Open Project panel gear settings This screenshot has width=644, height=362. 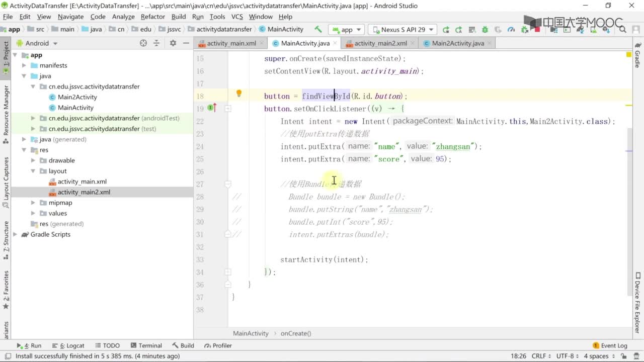coord(173,43)
